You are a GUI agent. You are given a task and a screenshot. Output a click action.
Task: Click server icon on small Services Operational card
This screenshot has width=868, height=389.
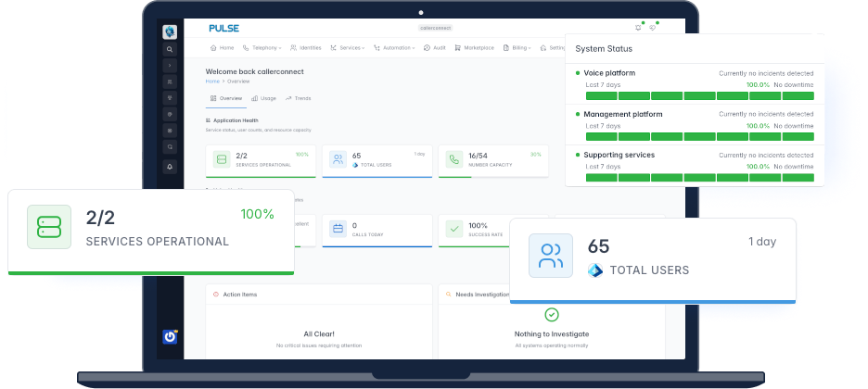pos(222,159)
